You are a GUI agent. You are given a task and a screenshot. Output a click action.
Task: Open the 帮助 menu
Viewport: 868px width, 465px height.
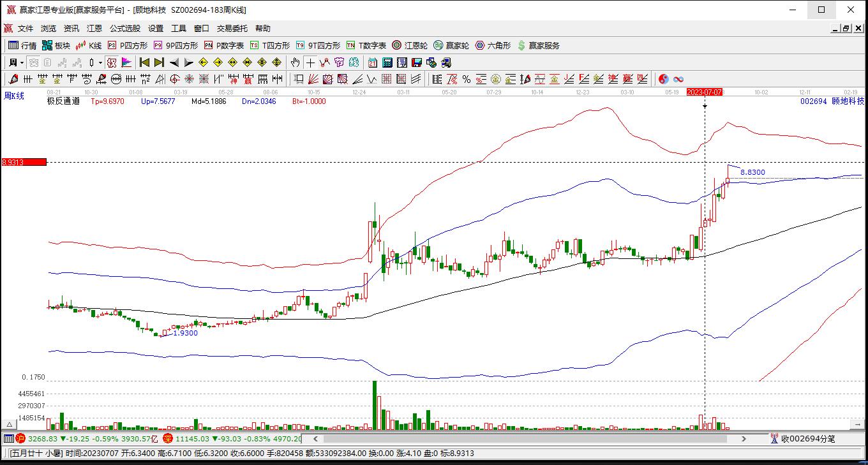[263, 29]
